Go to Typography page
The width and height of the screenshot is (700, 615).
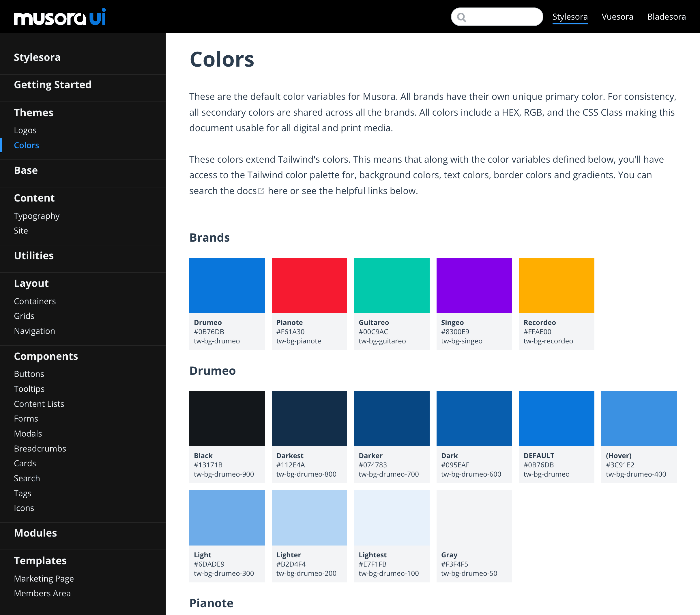pos(37,216)
